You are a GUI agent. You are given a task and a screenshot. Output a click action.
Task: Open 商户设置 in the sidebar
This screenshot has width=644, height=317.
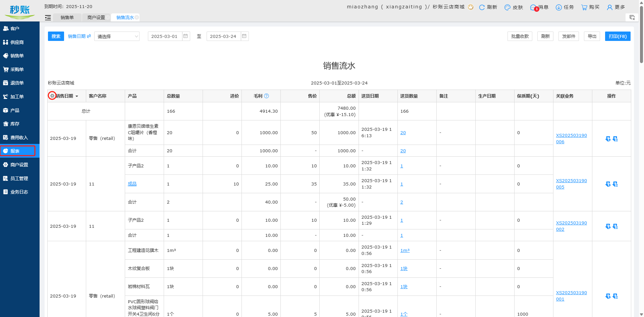[19, 165]
